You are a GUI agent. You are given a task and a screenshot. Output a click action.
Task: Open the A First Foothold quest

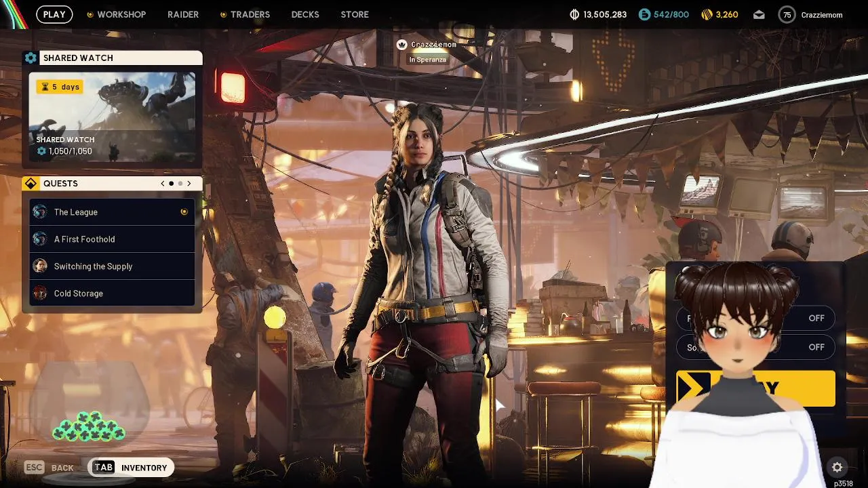[113, 239]
